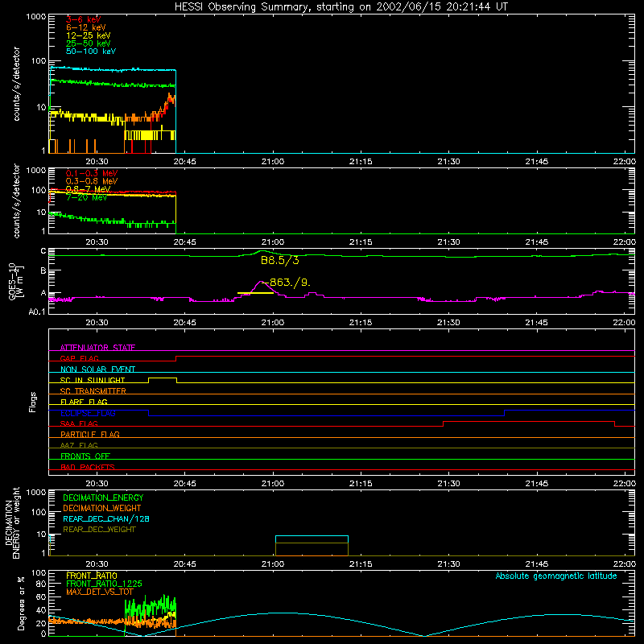Click the raised red SAA_FLAG step segment
644x644 pixels.
(x=529, y=422)
